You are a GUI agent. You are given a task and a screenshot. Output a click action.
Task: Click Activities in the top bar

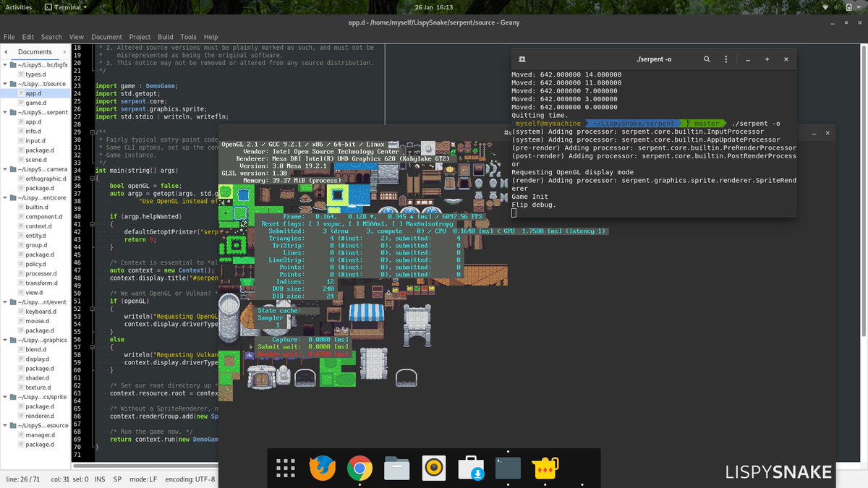pyautogui.click(x=18, y=7)
